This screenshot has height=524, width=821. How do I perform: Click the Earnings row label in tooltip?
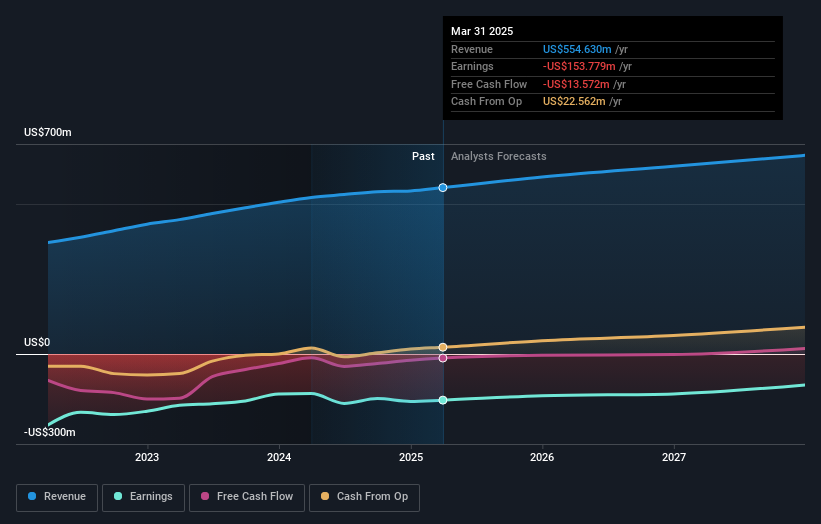coord(472,66)
